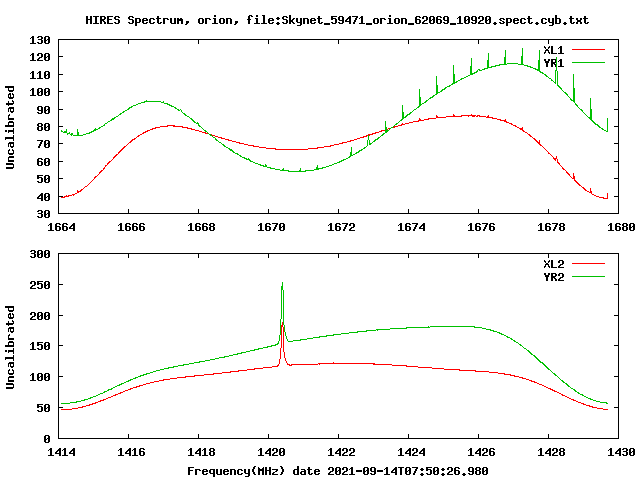
Task: Select the YR1 legend label
Action: 553,63
